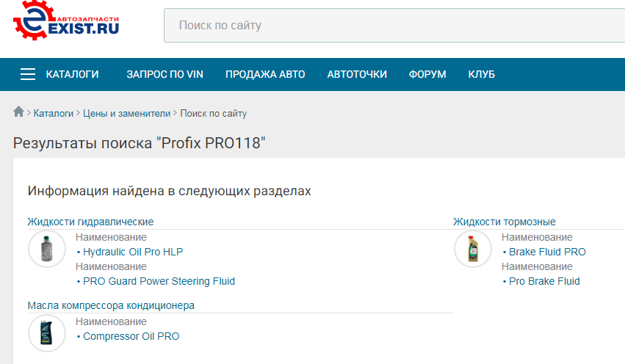
Task: Open 'Жидкости гидравлические' section link
Action: coord(90,222)
